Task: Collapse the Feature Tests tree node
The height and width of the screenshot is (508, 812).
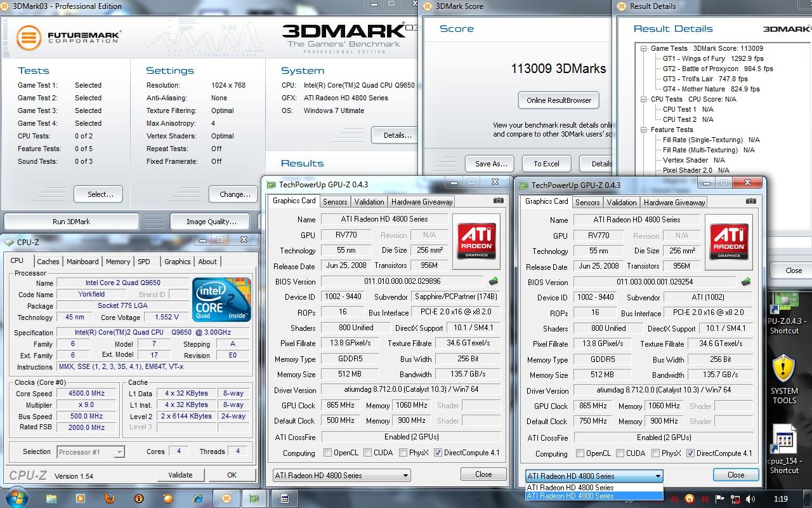Action: tap(643, 130)
